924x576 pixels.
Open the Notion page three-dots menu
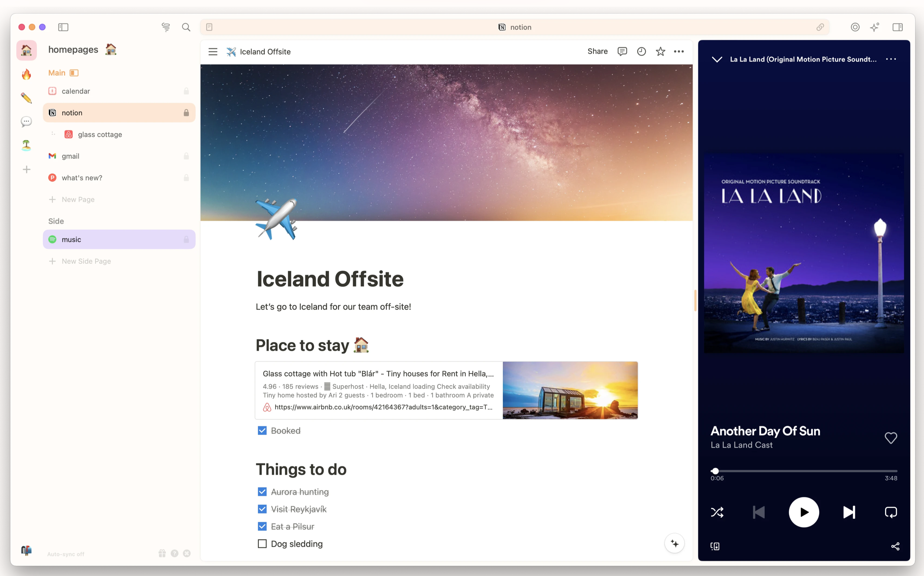(679, 52)
